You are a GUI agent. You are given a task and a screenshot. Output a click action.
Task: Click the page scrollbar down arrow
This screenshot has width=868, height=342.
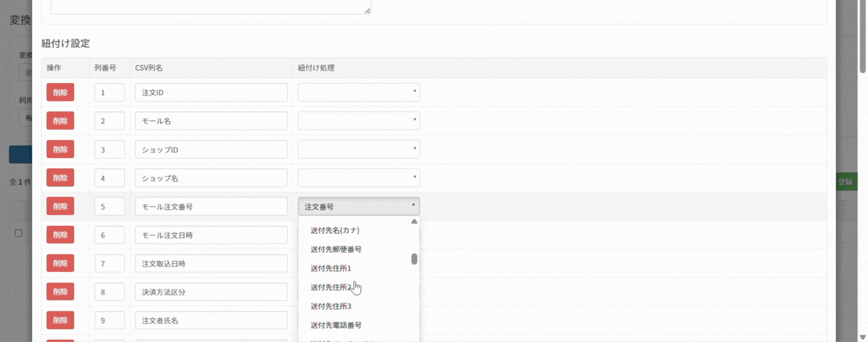click(863, 337)
